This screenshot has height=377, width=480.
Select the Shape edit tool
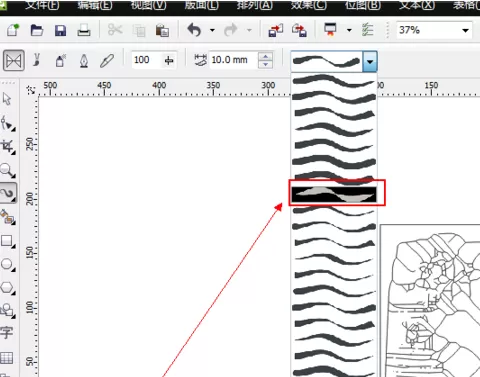pos(8,123)
